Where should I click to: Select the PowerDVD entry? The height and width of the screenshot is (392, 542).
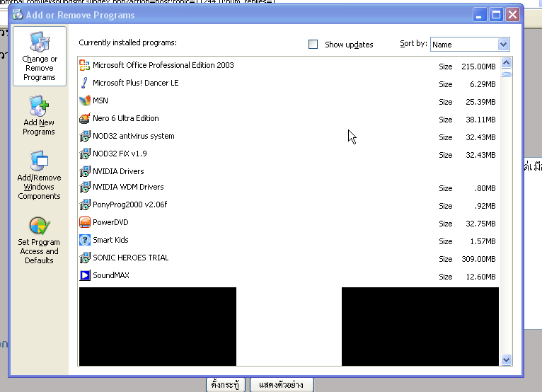coord(289,222)
